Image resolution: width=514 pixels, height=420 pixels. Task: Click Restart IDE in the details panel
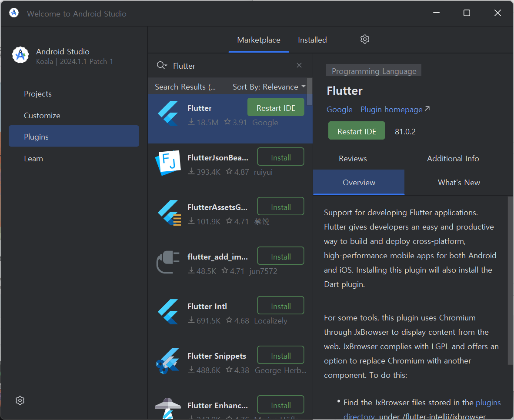[x=357, y=131]
